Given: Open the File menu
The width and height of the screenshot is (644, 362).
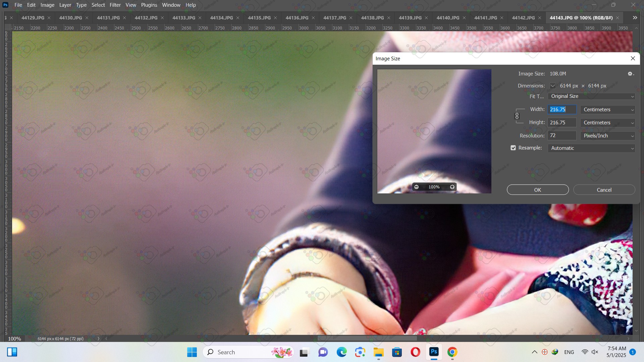Looking at the screenshot, I should point(18,5).
